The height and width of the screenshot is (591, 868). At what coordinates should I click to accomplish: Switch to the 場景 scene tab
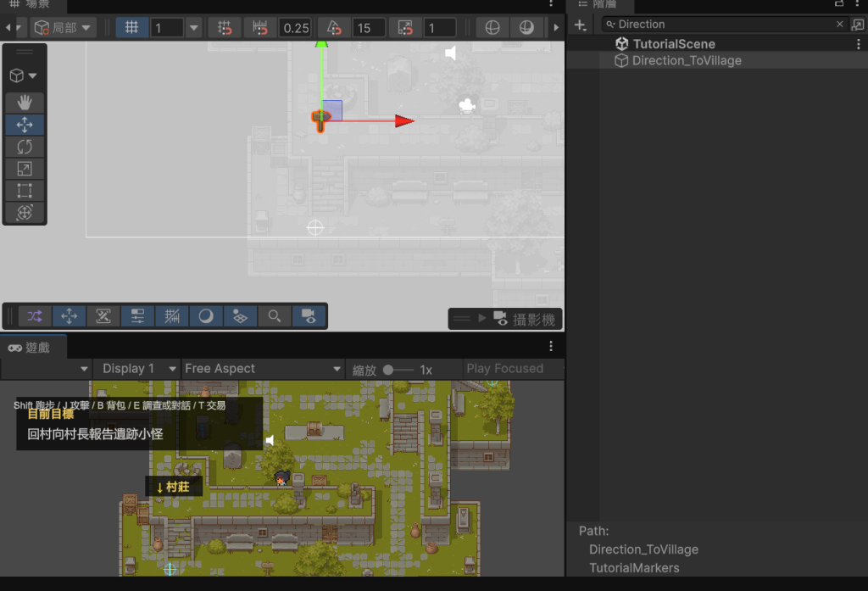coord(31,4)
